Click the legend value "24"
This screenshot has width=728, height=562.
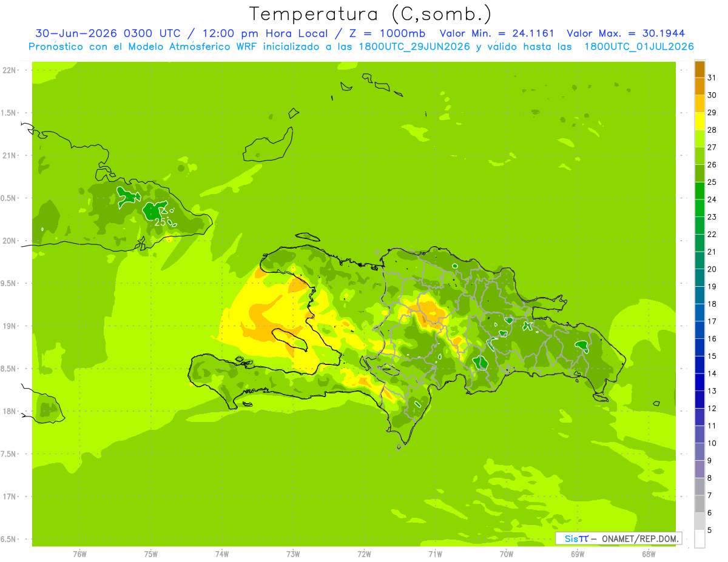(712, 199)
